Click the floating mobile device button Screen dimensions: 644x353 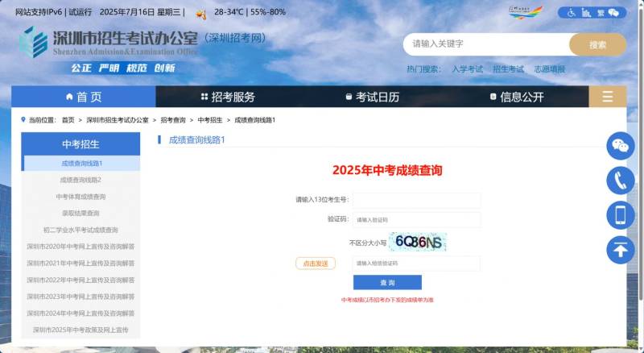620,215
